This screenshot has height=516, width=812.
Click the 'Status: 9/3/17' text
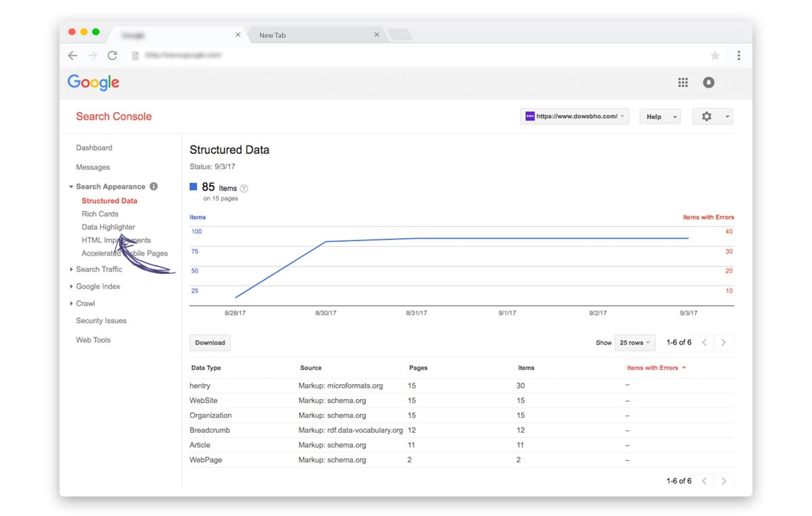tap(212, 166)
